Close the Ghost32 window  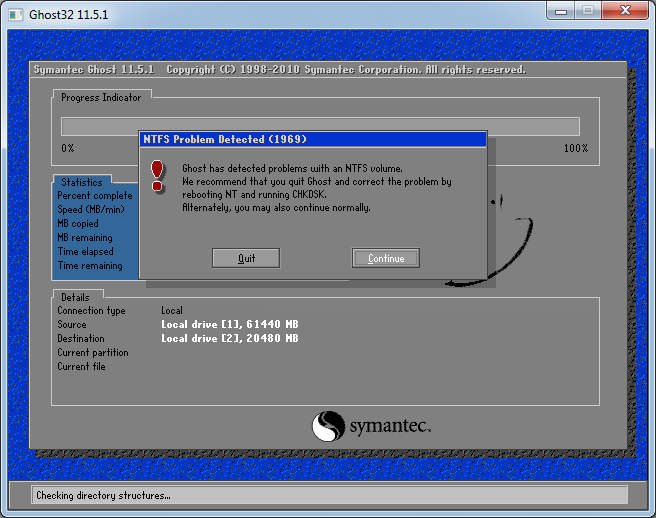point(625,10)
